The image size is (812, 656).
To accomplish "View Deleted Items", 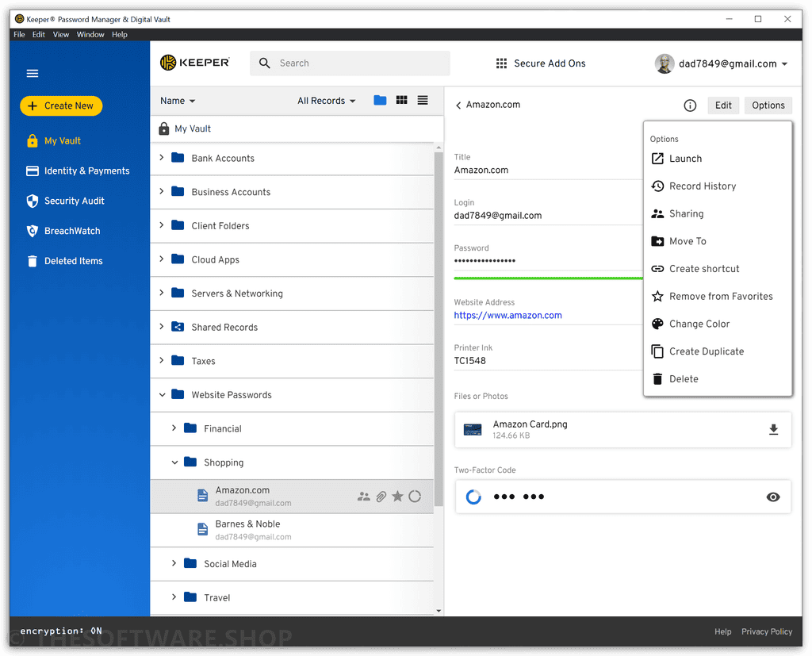I will [65, 261].
